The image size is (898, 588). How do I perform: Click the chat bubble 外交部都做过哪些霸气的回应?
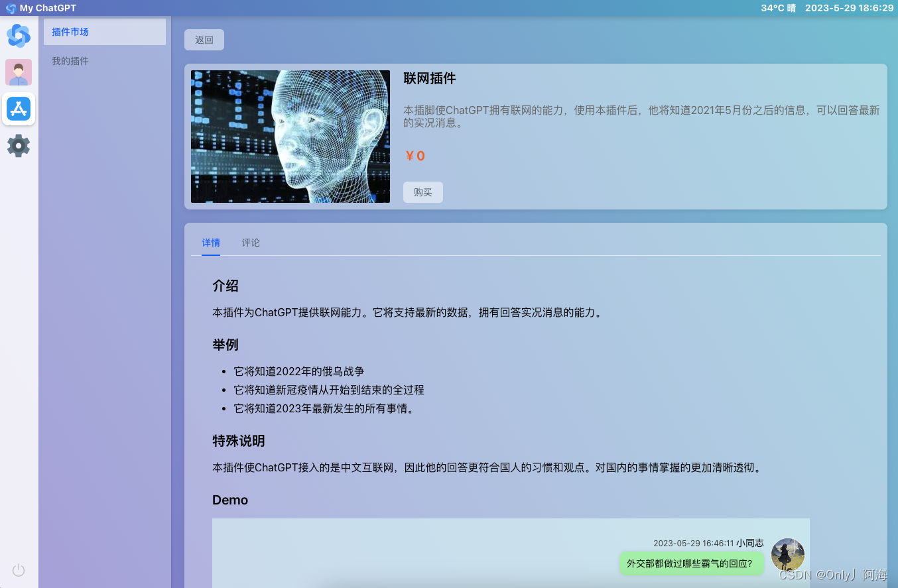click(x=690, y=563)
